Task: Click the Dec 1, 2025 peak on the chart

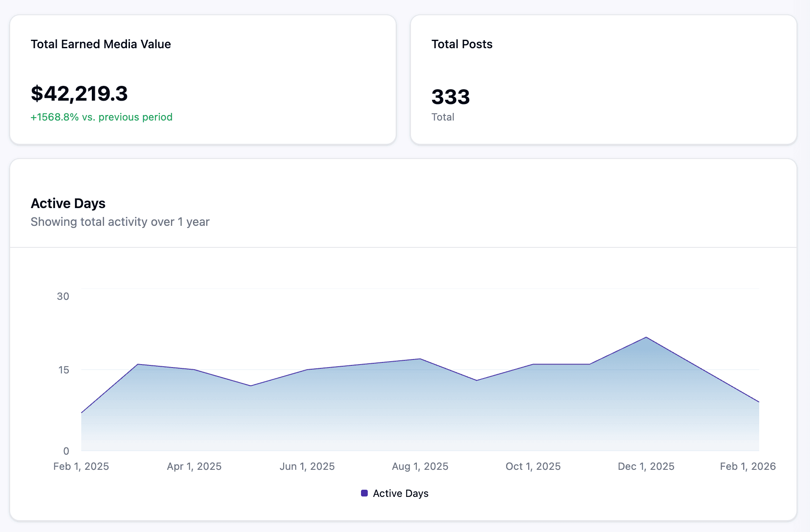Action: coord(645,337)
